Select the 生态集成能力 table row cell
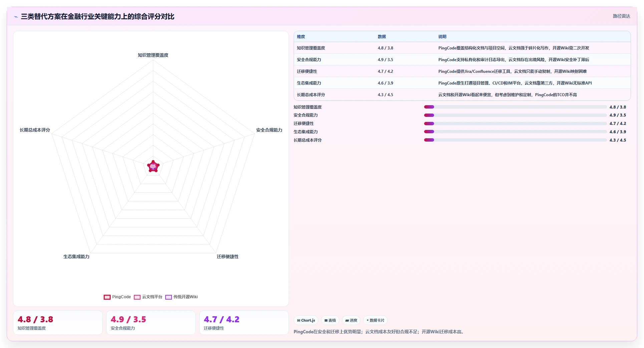Viewport: 644px width, 348px height. 309,83
